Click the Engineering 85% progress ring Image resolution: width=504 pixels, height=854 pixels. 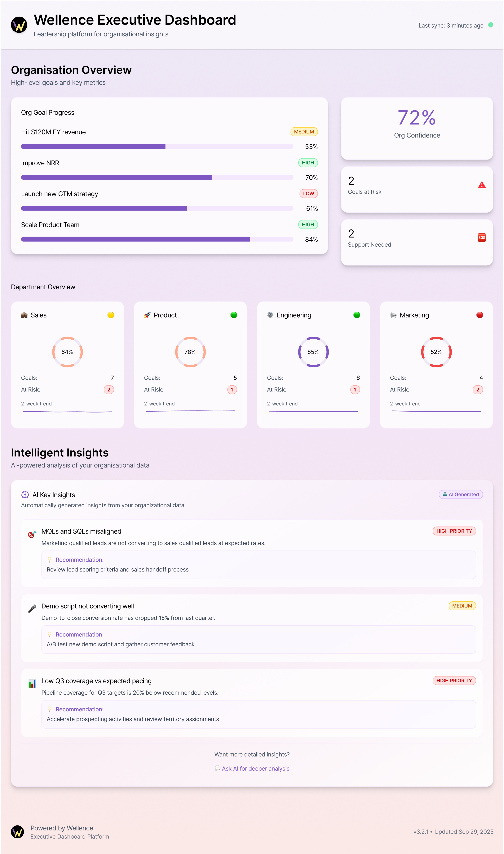click(x=313, y=352)
